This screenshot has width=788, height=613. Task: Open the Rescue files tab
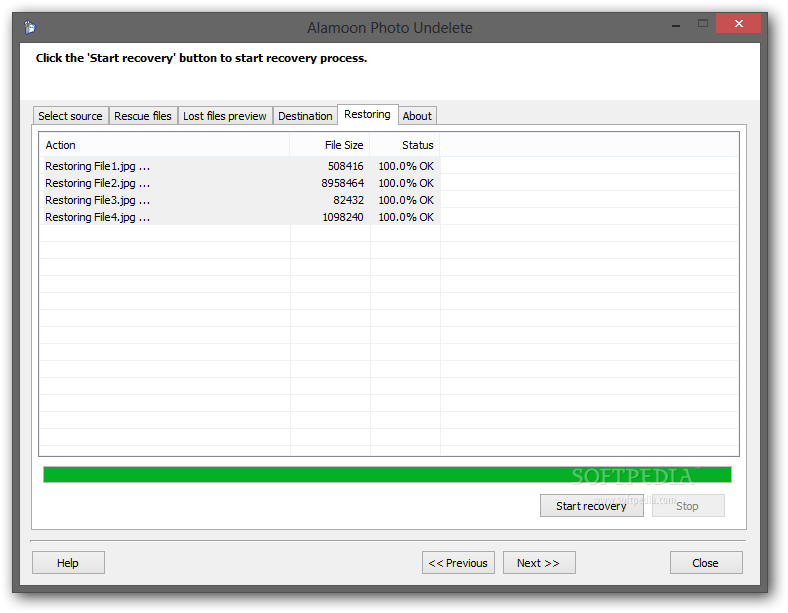(143, 116)
